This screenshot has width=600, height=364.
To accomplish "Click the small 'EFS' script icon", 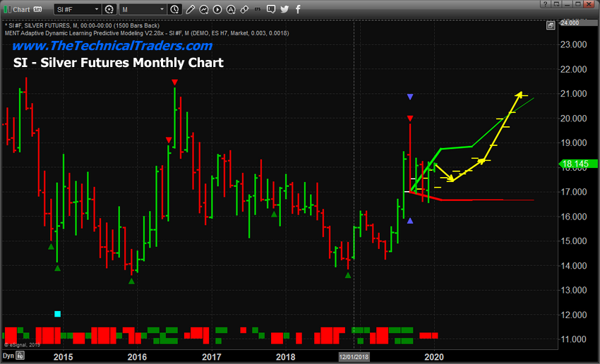I will 258,9.
